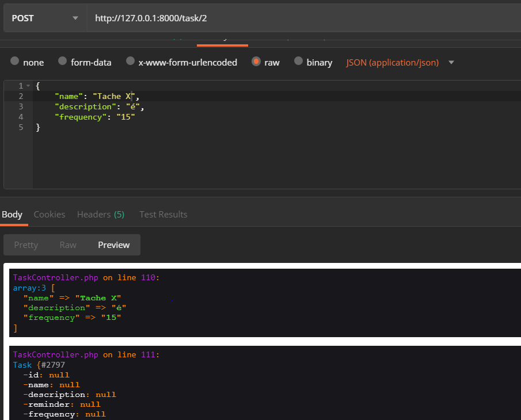Select the Raw response view
This screenshot has width=521, height=420.
point(67,245)
